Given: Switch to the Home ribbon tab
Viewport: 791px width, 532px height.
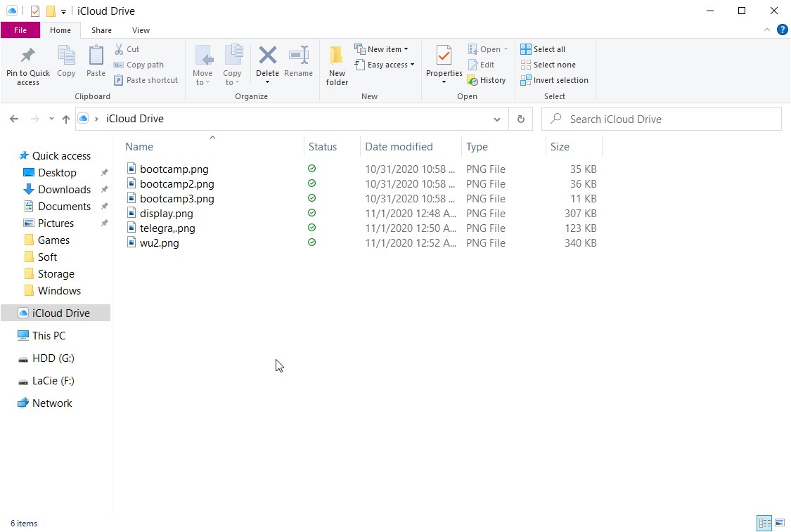Looking at the screenshot, I should pyautogui.click(x=60, y=30).
